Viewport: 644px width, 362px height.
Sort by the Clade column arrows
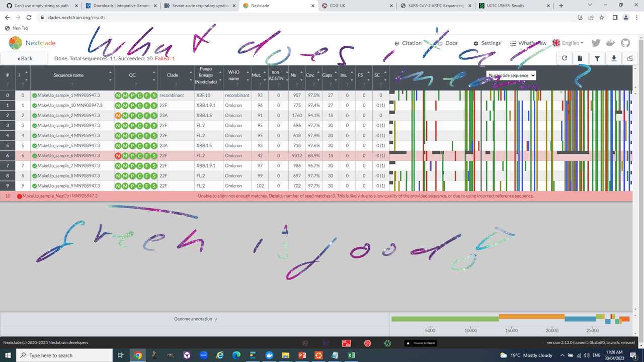point(191,75)
